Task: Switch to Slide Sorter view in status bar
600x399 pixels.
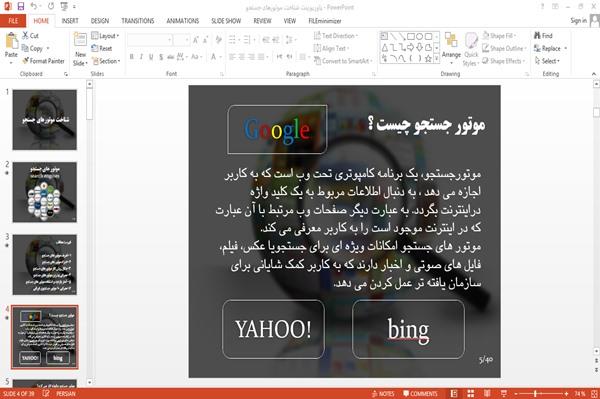Action: point(471,394)
